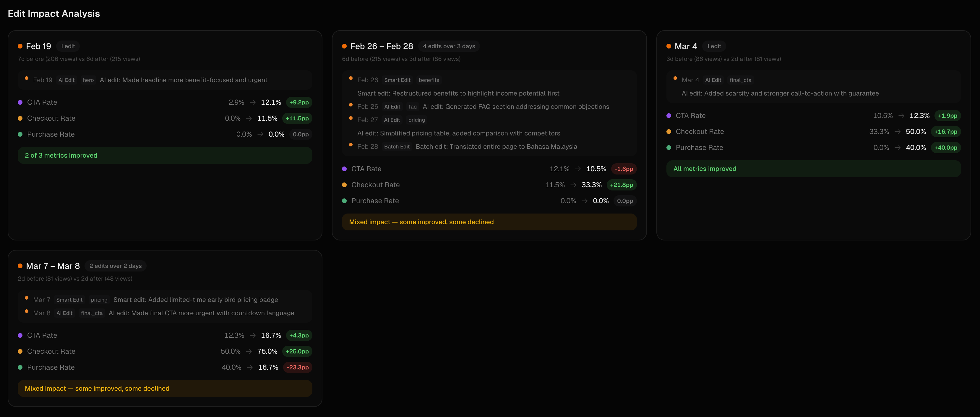Click the 'All metrics improved' banner

[x=813, y=169]
